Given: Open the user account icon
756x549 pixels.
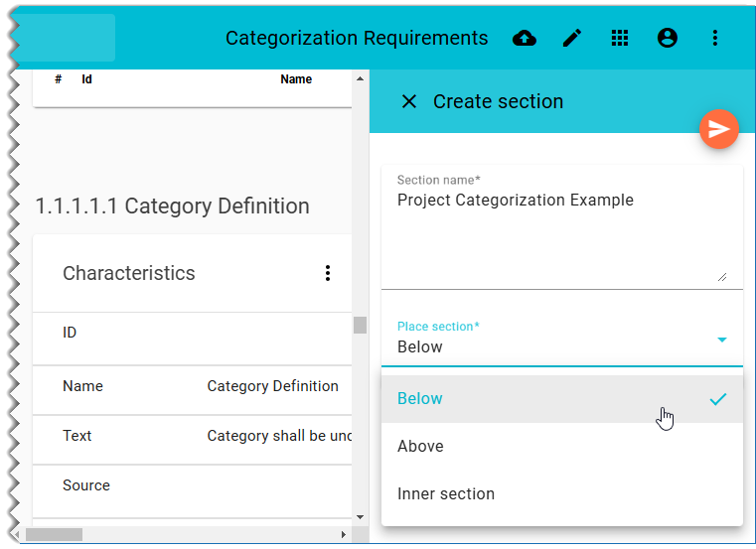Looking at the screenshot, I should [668, 38].
